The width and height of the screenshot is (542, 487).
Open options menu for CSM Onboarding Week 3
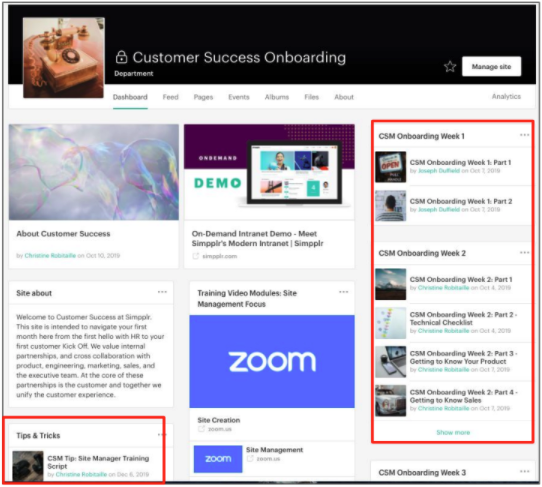pyautogui.click(x=524, y=471)
